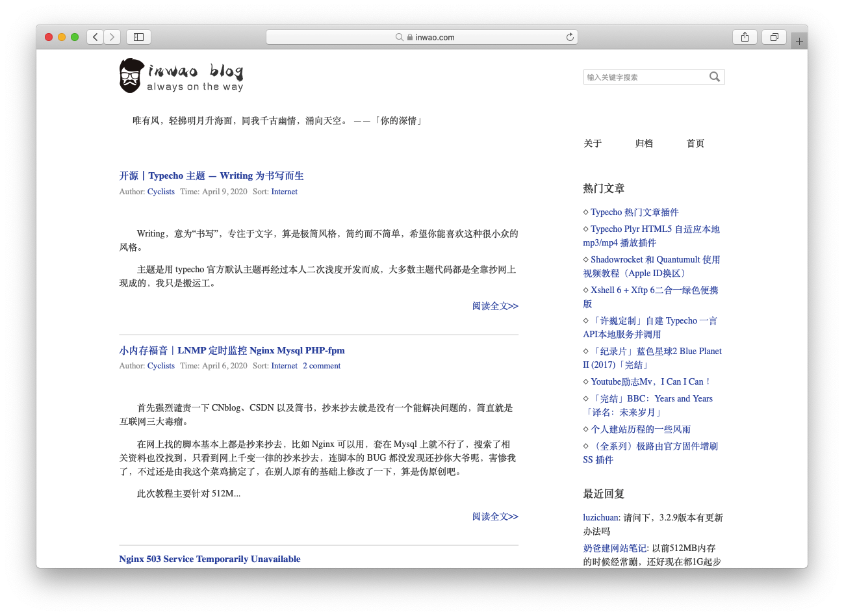Click the Share icon in Safari toolbar
The width and height of the screenshot is (844, 616).
pos(745,37)
